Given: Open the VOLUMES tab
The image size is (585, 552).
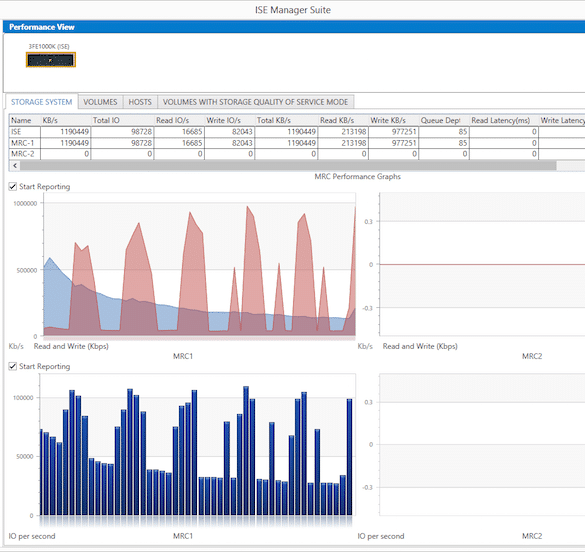Looking at the screenshot, I should (100, 102).
